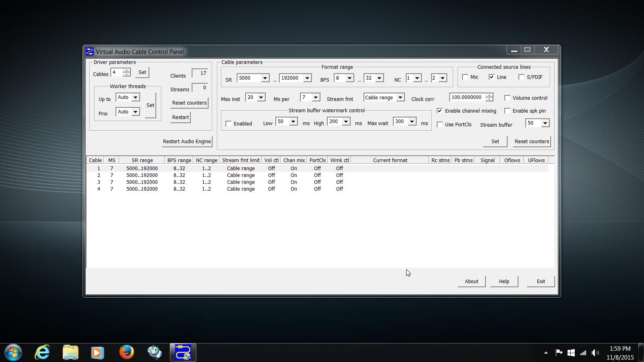Select Virtual Audio Cable taskbar icon

click(x=183, y=353)
